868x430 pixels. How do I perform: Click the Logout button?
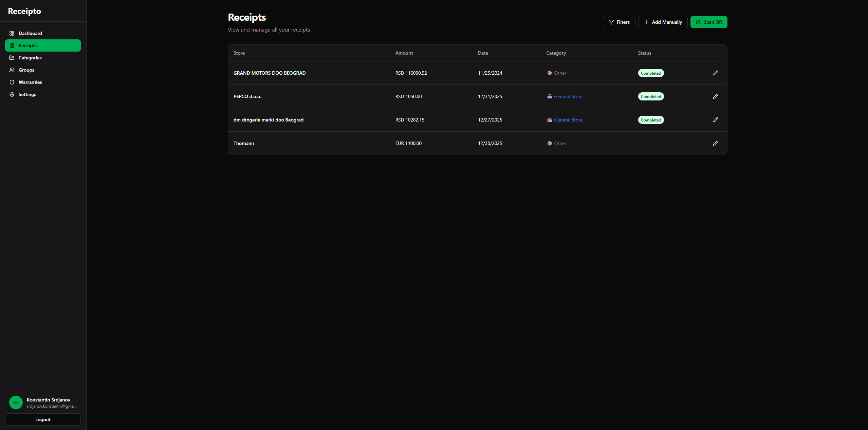[x=43, y=419]
